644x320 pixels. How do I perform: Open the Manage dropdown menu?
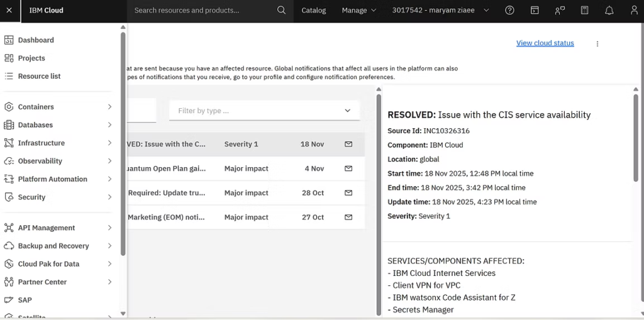point(359,10)
